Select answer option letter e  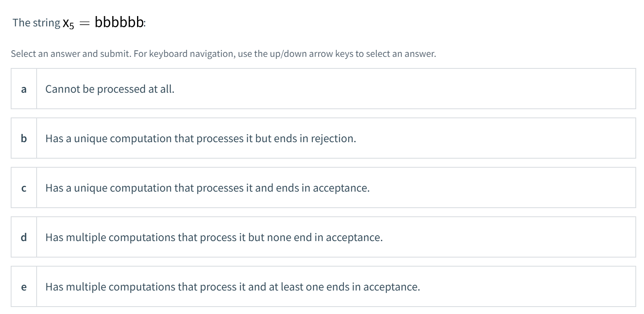coord(24,287)
